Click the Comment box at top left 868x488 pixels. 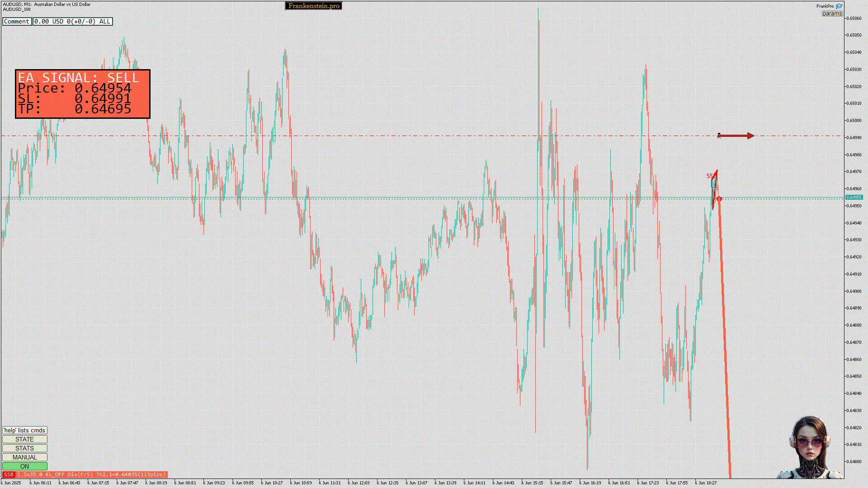click(17, 21)
